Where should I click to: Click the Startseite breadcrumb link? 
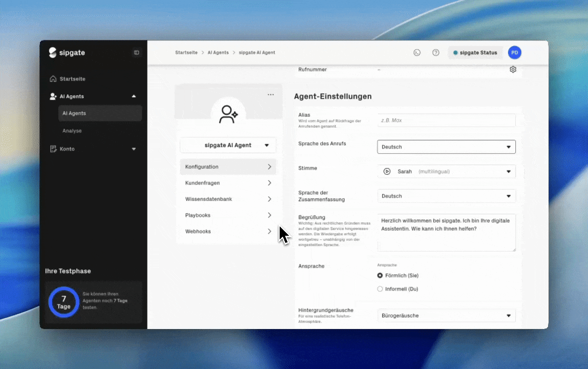[x=186, y=53]
